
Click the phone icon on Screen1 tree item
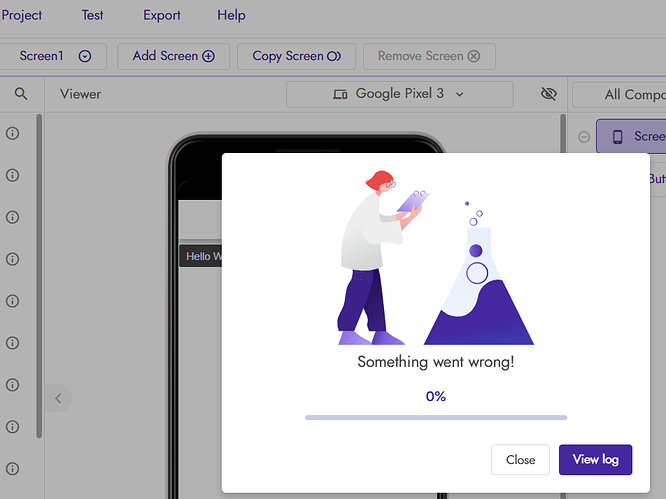click(x=618, y=136)
